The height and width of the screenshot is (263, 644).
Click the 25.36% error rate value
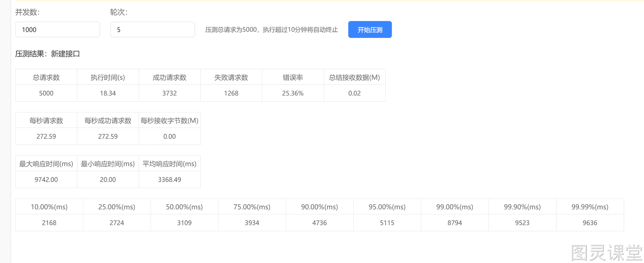[x=293, y=93]
